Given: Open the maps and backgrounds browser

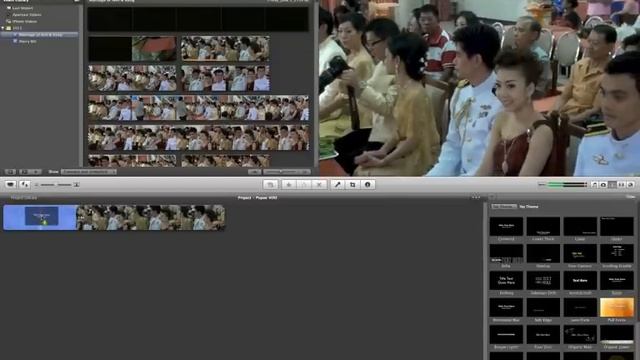Looking at the screenshot, I should (x=630, y=185).
